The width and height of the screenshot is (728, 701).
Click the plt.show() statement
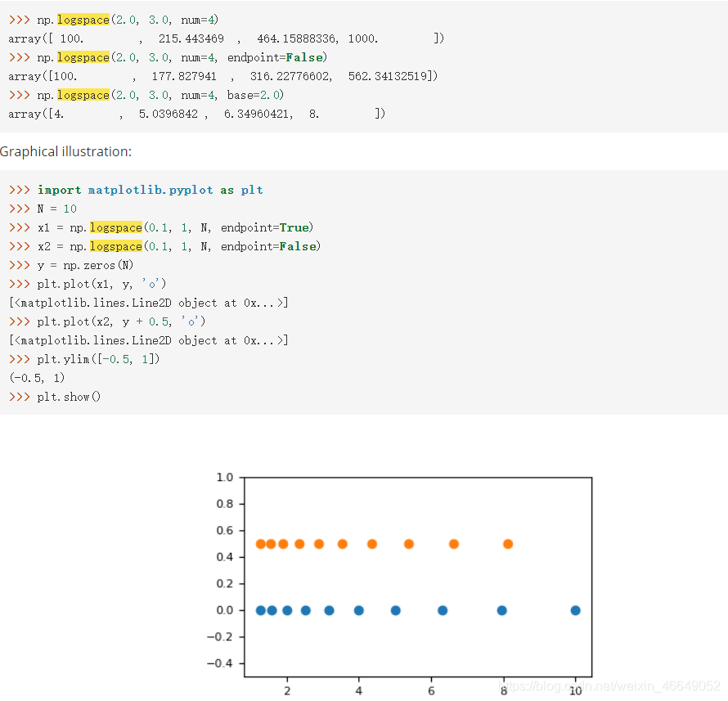click(69, 397)
